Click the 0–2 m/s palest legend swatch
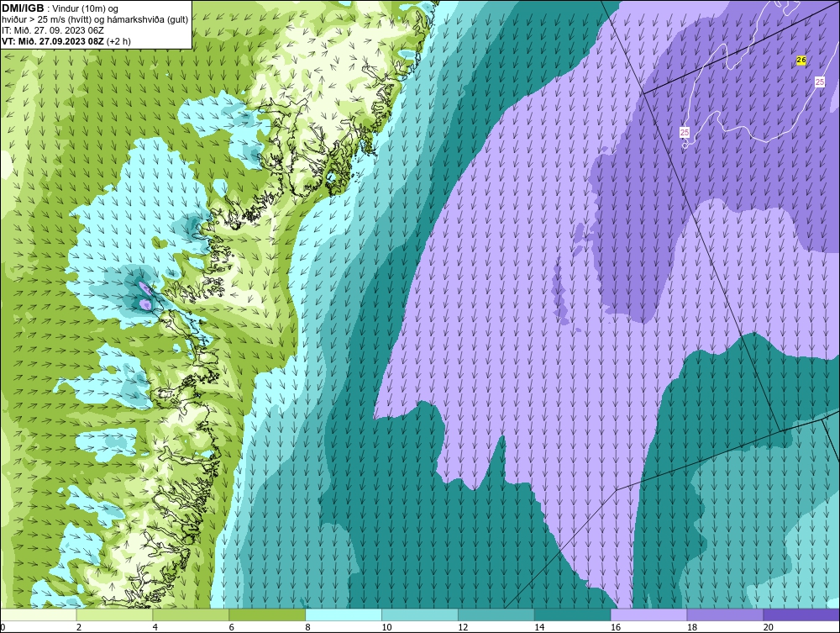The width and height of the screenshot is (840, 633). tap(39, 615)
